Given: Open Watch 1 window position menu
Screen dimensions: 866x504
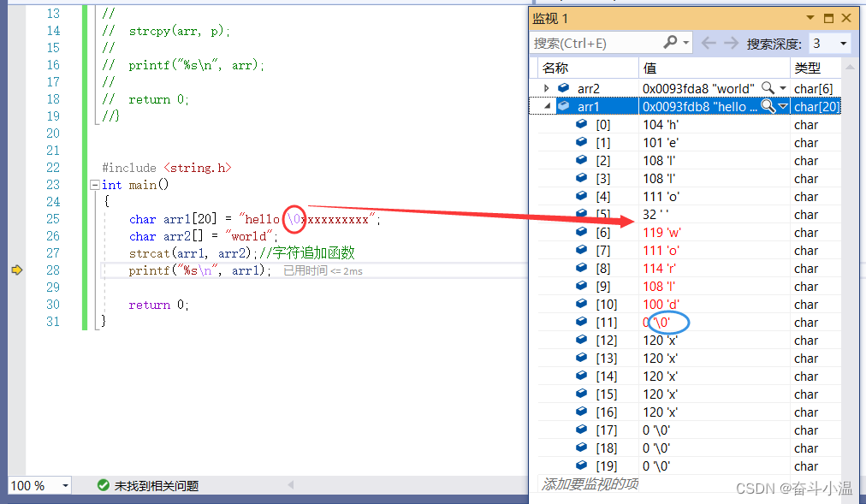Looking at the screenshot, I should [810, 18].
